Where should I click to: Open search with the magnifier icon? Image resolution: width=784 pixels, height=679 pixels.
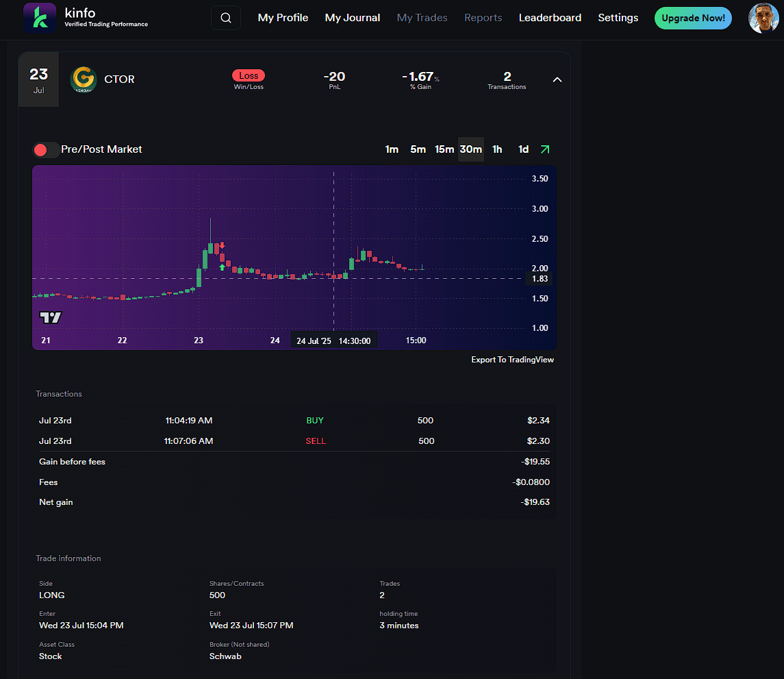(x=226, y=18)
